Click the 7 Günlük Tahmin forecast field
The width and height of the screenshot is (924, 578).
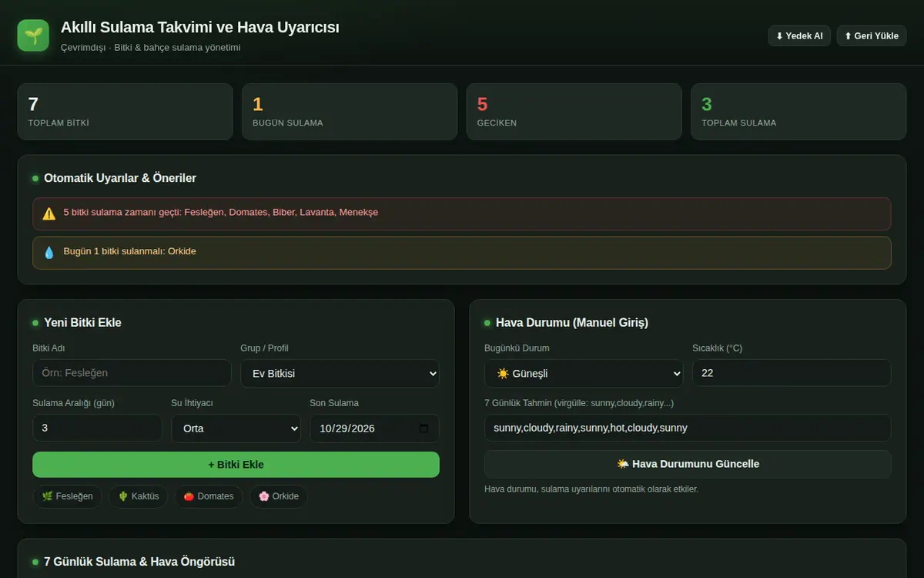[x=688, y=428]
